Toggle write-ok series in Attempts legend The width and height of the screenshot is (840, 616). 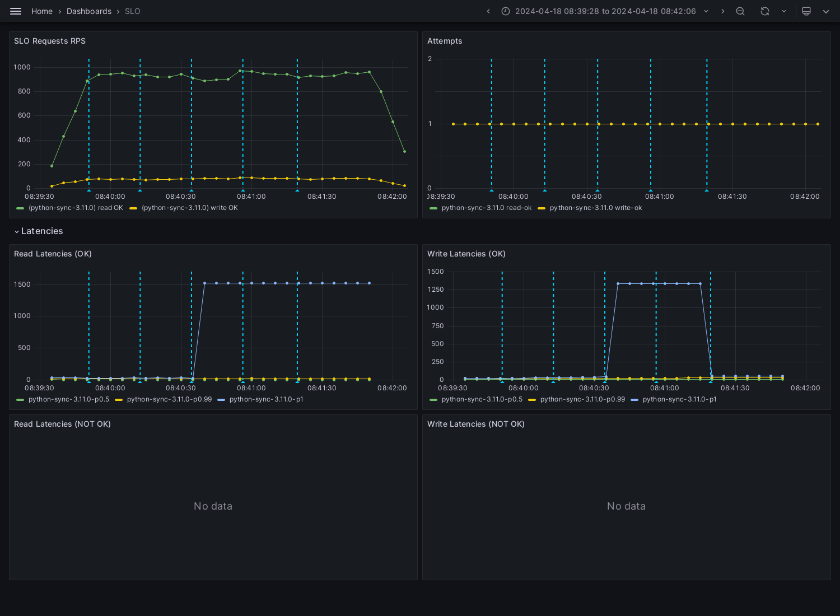point(596,208)
